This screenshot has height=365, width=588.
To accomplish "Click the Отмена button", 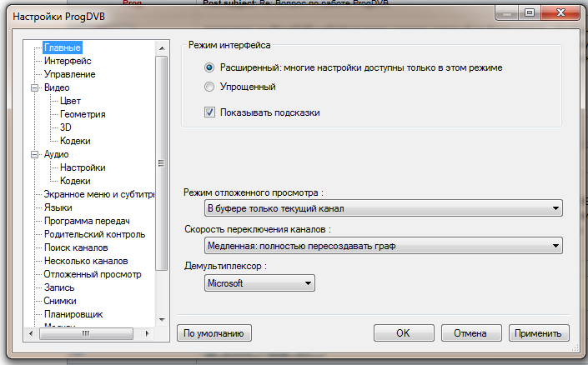I will pos(470,333).
